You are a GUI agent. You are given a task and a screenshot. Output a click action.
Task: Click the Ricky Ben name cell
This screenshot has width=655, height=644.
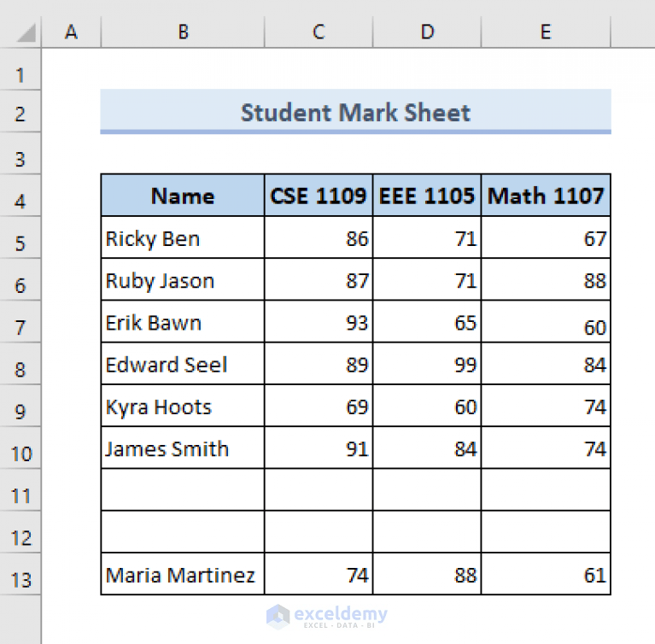(x=183, y=237)
